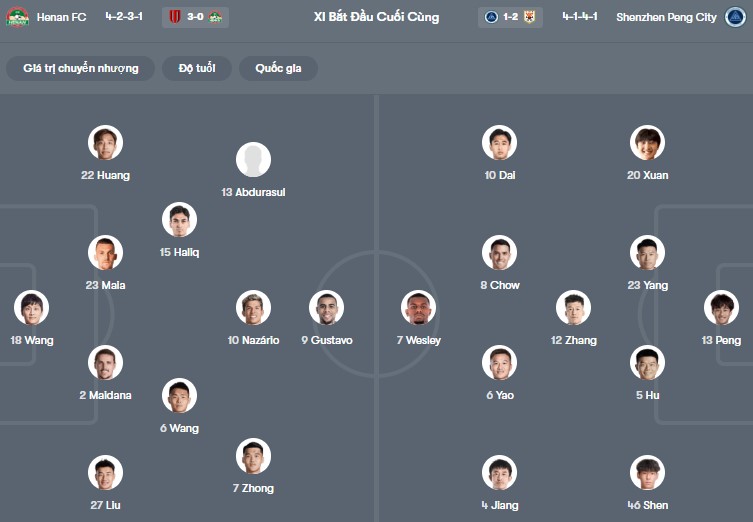Click 9 Gustavo's player photo
Image resolution: width=753 pixels, height=522 pixels.
point(327,307)
